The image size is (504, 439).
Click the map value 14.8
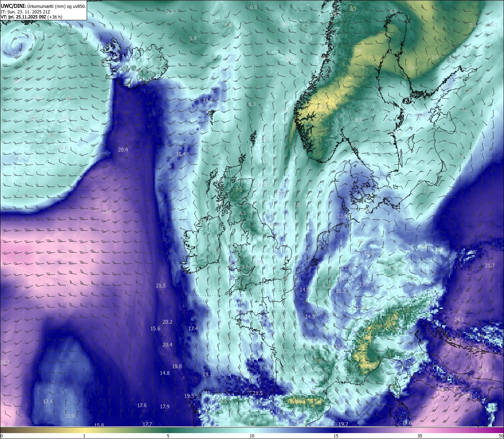point(165,373)
